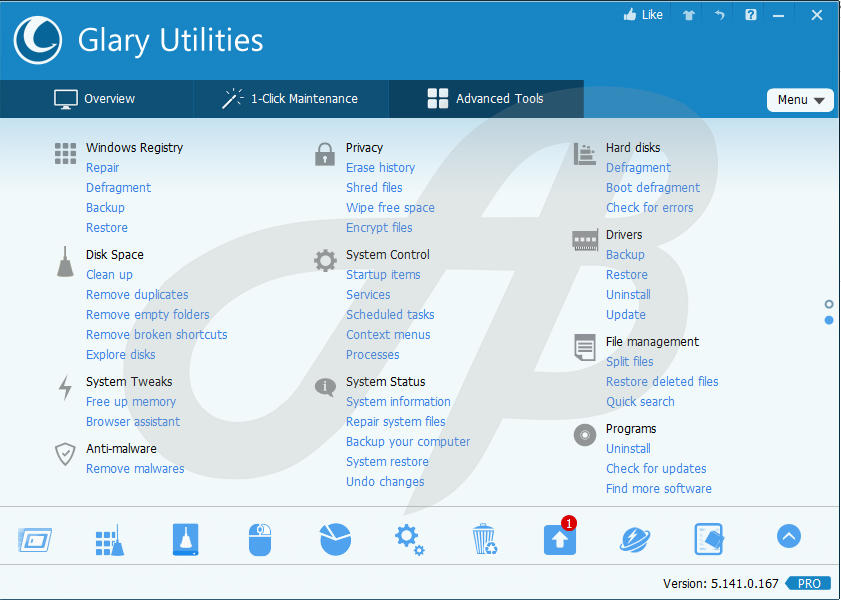Open the trash bin recycle dock icon
The image size is (841, 601).
pyautogui.click(x=484, y=539)
